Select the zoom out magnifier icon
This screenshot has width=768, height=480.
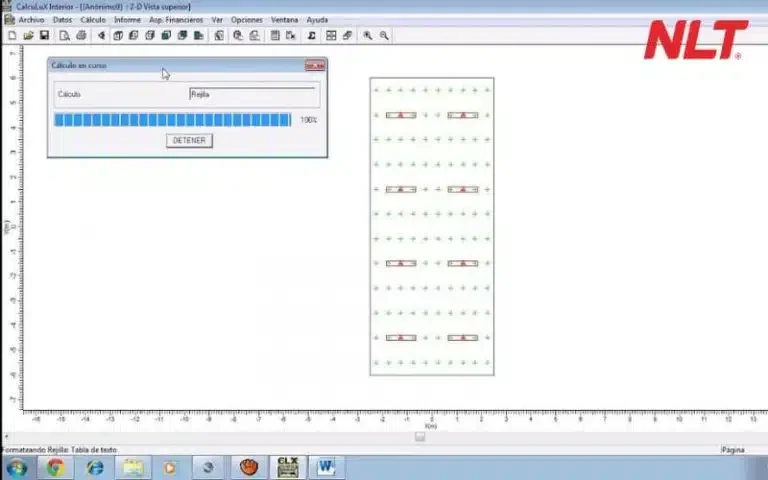pos(384,35)
